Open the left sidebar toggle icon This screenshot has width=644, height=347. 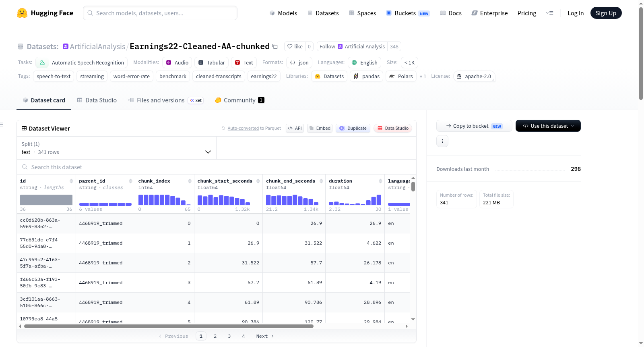point(2,125)
